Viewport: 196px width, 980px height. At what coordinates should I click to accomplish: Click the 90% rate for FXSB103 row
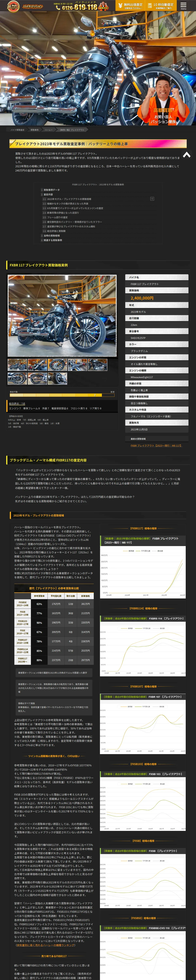tap(39, 622)
